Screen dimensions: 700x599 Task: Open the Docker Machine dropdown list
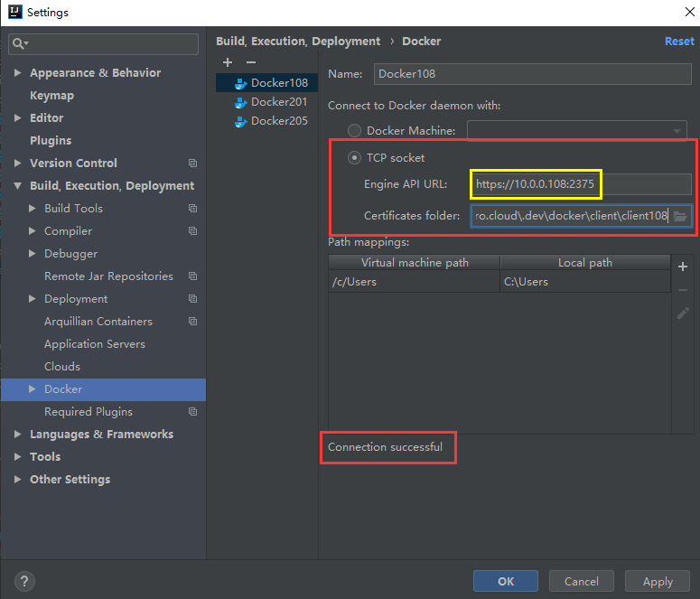pos(677,131)
